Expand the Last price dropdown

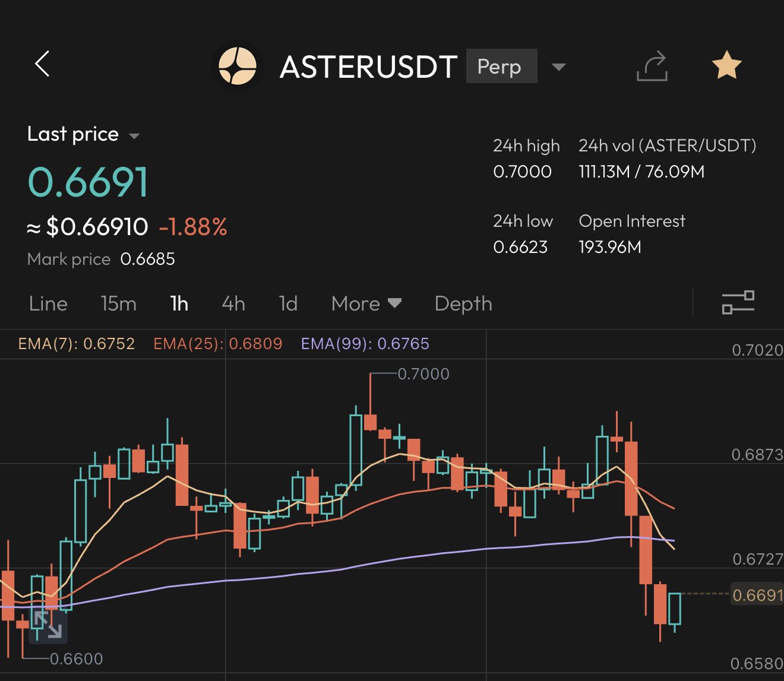134,136
